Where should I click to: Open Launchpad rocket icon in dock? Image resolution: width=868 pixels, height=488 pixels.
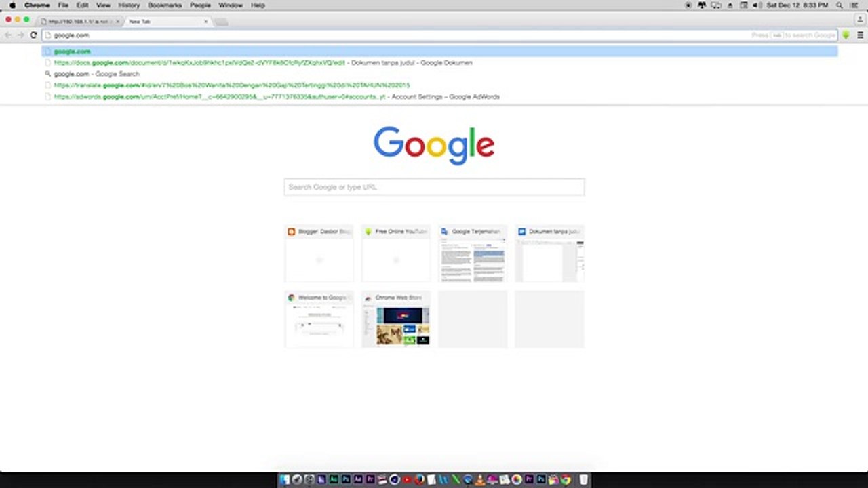(296, 480)
